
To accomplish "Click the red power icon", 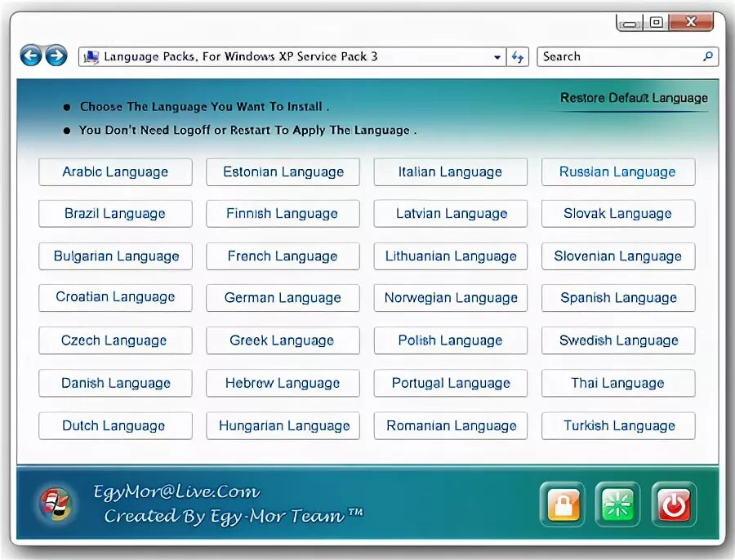I will tap(674, 504).
